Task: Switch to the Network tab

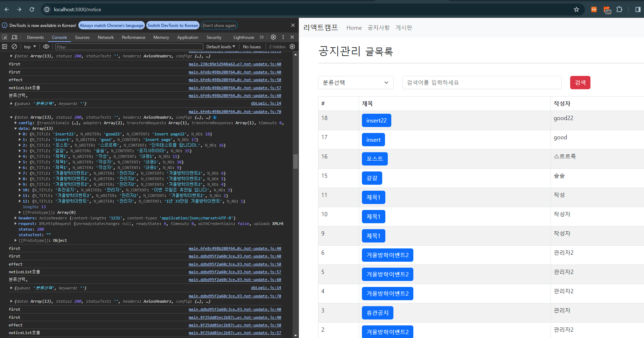Action: (x=106, y=37)
